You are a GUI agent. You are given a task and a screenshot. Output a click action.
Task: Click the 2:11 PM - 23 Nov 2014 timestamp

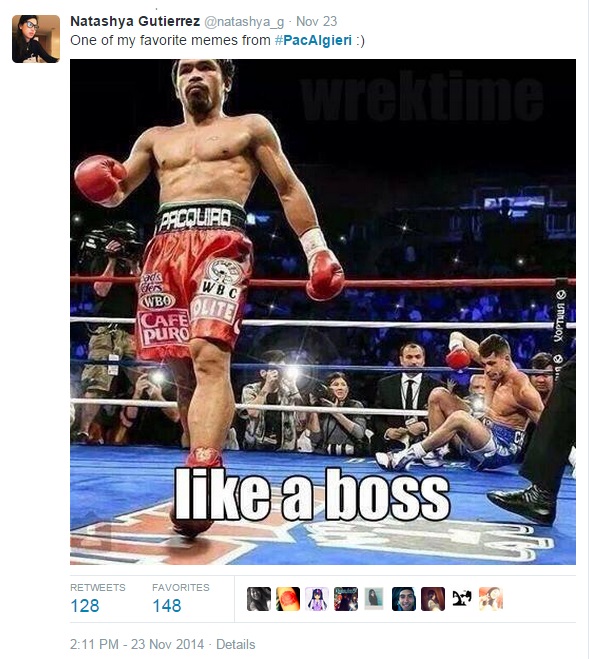coord(137,644)
